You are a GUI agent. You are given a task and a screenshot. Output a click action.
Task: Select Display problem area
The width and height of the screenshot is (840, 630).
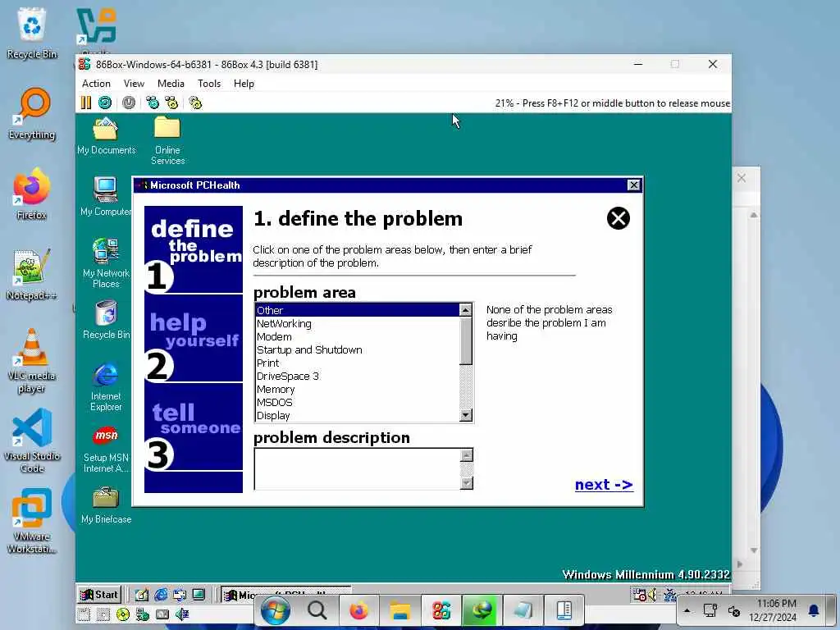pos(358,416)
